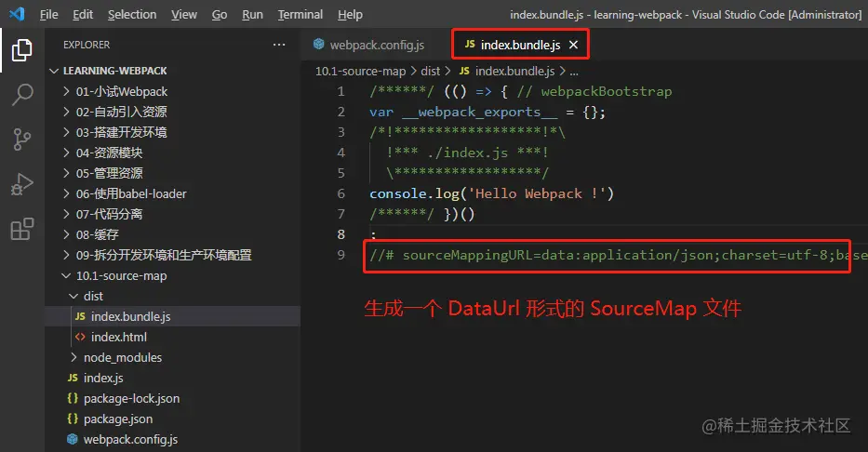Click line number 6 in the gutter

click(341, 193)
